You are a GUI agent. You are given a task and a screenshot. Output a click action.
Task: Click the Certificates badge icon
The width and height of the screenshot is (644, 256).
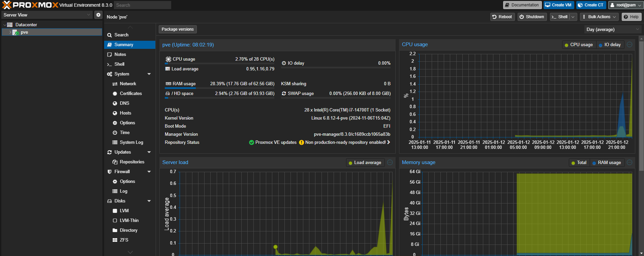tap(115, 94)
